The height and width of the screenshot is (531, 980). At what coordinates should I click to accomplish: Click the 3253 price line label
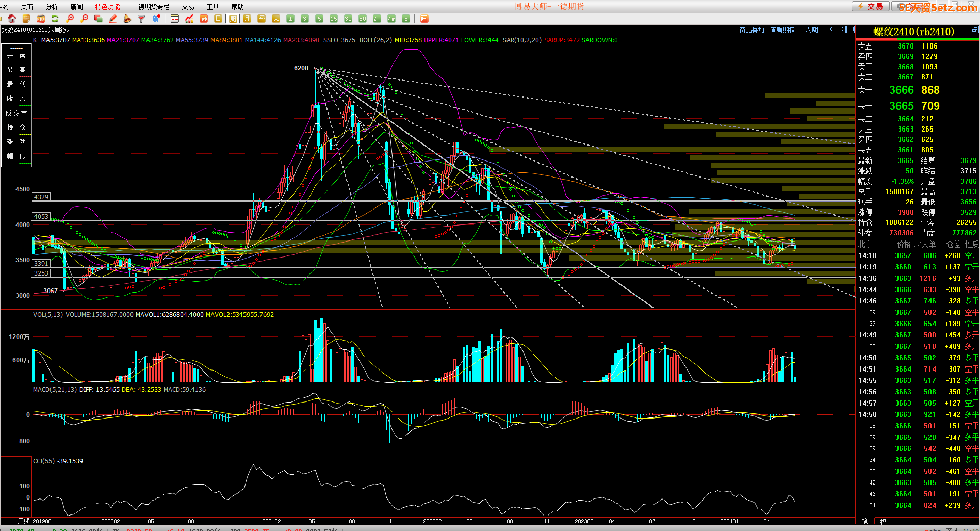[41, 273]
